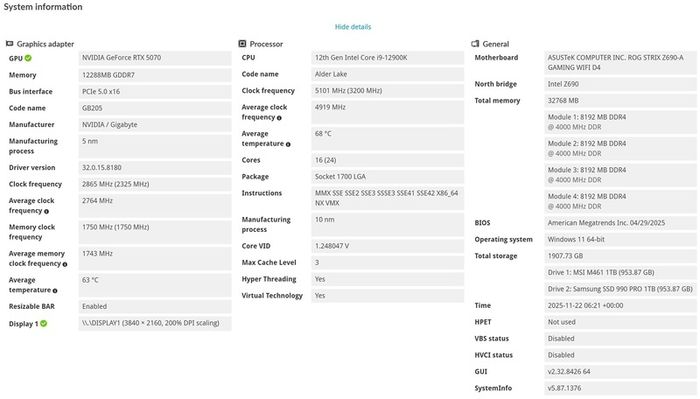The image size is (700, 399).
Task: Select the DISPLAY1 3840 × 2160 value
Action: tap(155, 323)
